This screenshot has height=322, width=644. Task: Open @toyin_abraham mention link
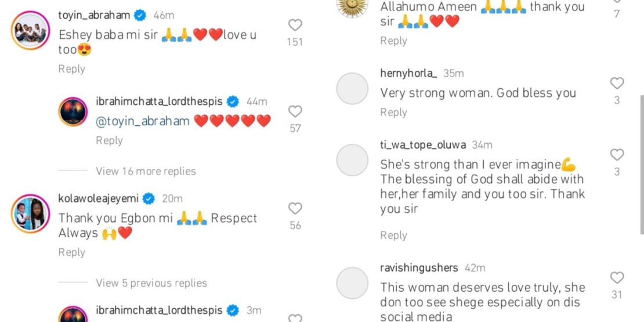tap(143, 121)
